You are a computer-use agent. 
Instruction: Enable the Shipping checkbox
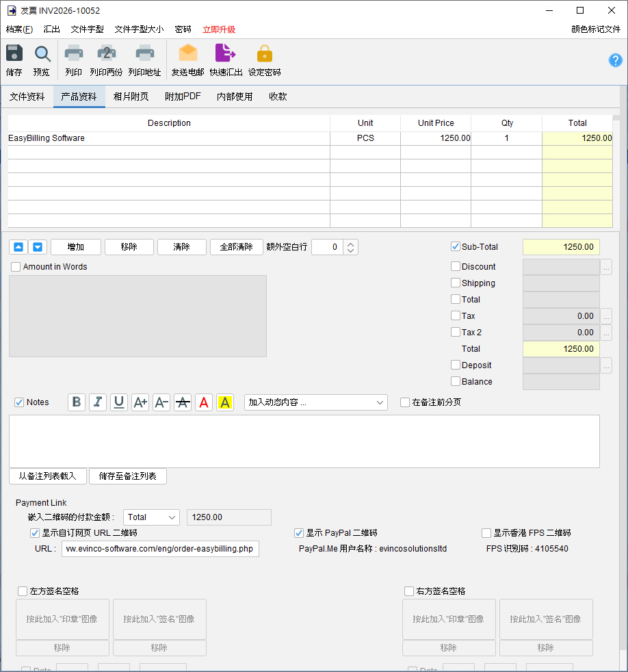pos(456,283)
